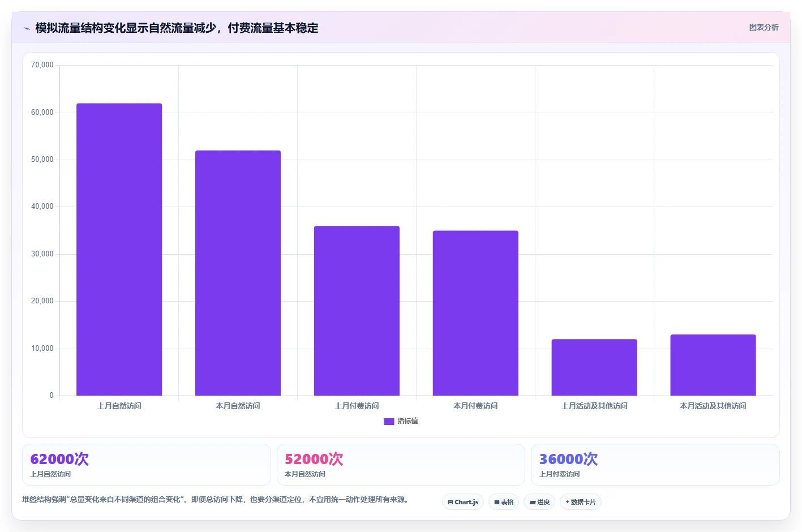Click the 指标值 legend label
Image resolution: width=802 pixels, height=532 pixels.
click(408, 421)
